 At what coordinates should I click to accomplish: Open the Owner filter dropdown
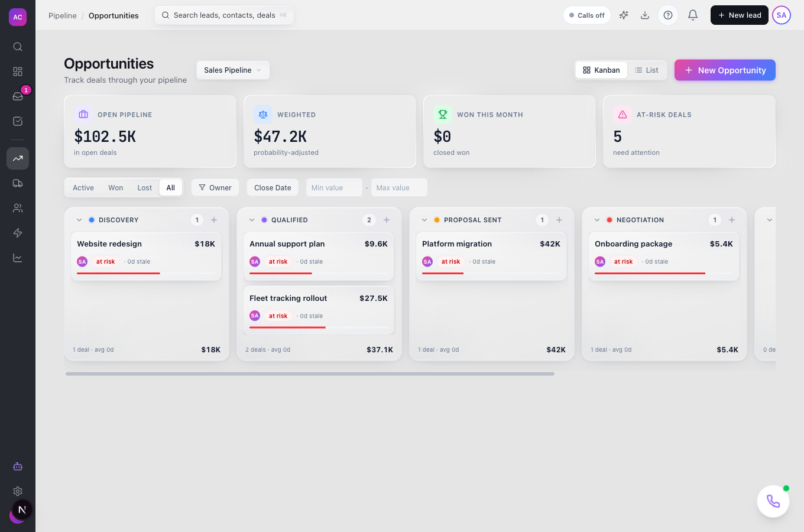click(215, 188)
